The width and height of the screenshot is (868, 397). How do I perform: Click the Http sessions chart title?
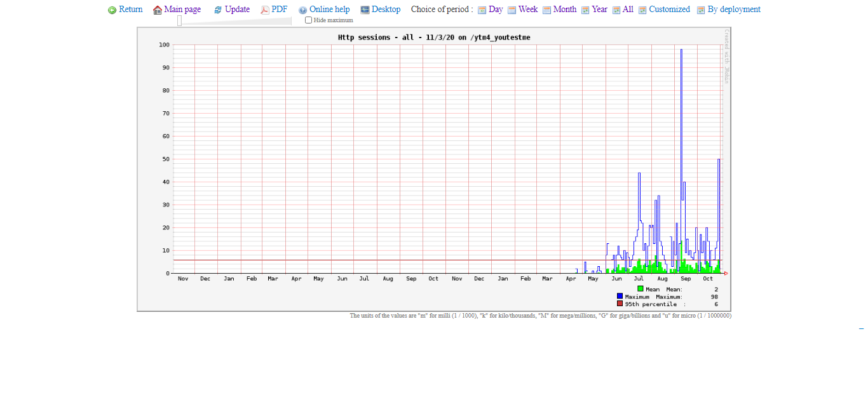tap(434, 37)
